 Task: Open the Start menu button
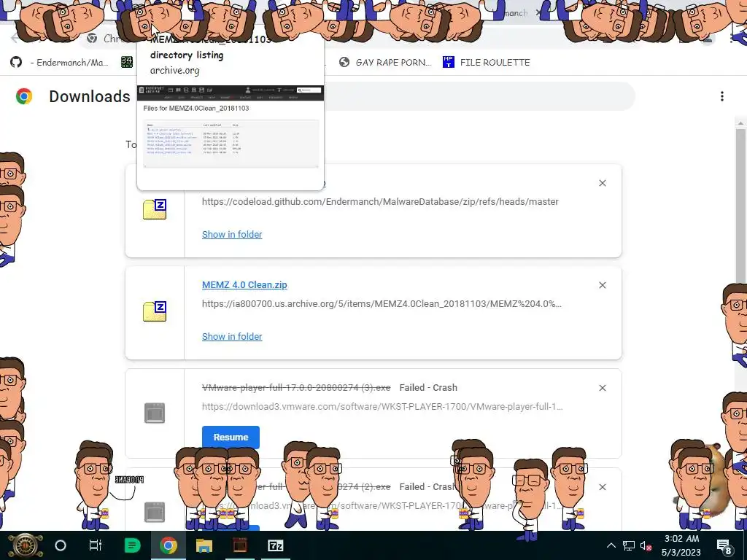[26, 545]
